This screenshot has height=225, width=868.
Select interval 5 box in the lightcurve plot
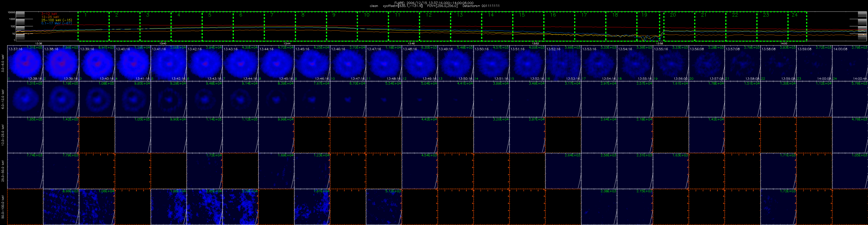tap(218, 26)
